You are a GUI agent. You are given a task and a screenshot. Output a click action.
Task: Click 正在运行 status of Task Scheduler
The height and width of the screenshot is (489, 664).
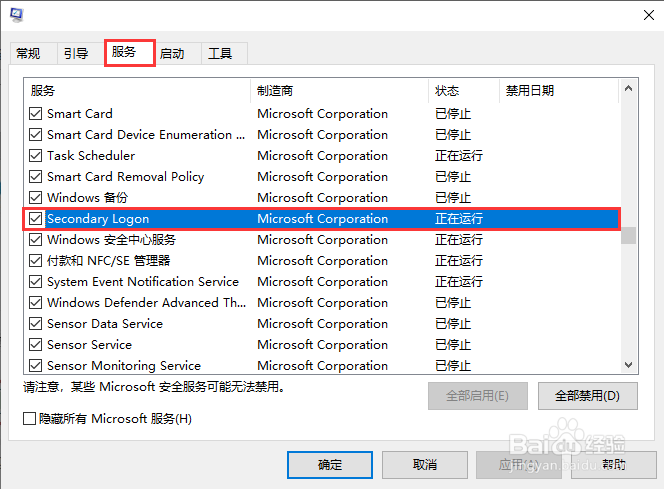pos(459,155)
